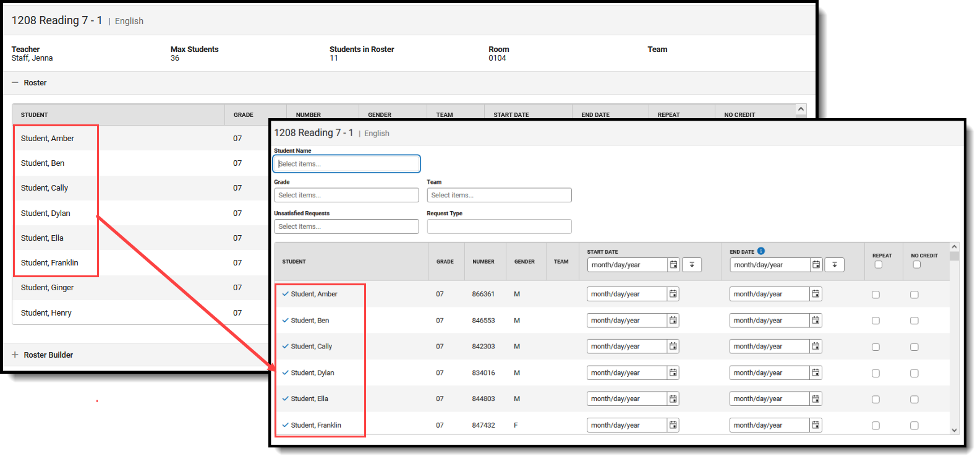This screenshot has width=980, height=461.
Task: Fill down the End Date column
Action: pyautogui.click(x=835, y=265)
